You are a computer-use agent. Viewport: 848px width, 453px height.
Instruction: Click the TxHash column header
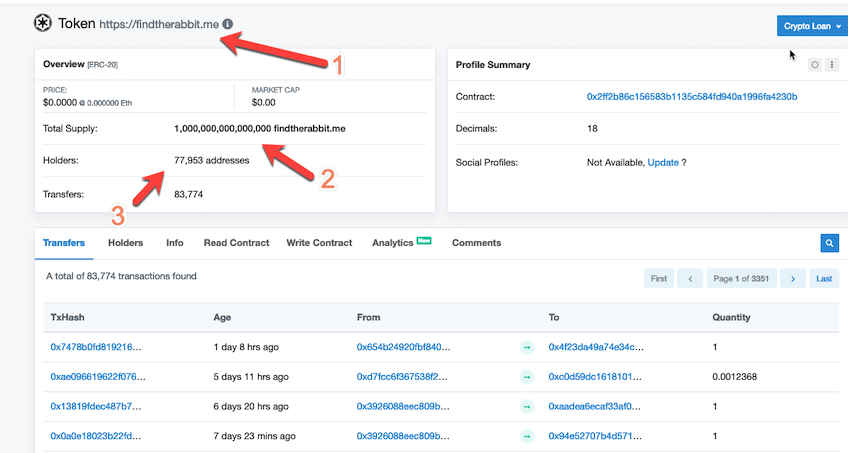click(x=67, y=317)
